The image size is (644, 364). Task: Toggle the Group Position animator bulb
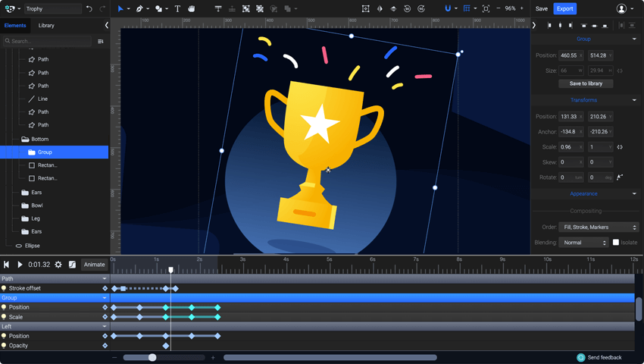point(4,307)
